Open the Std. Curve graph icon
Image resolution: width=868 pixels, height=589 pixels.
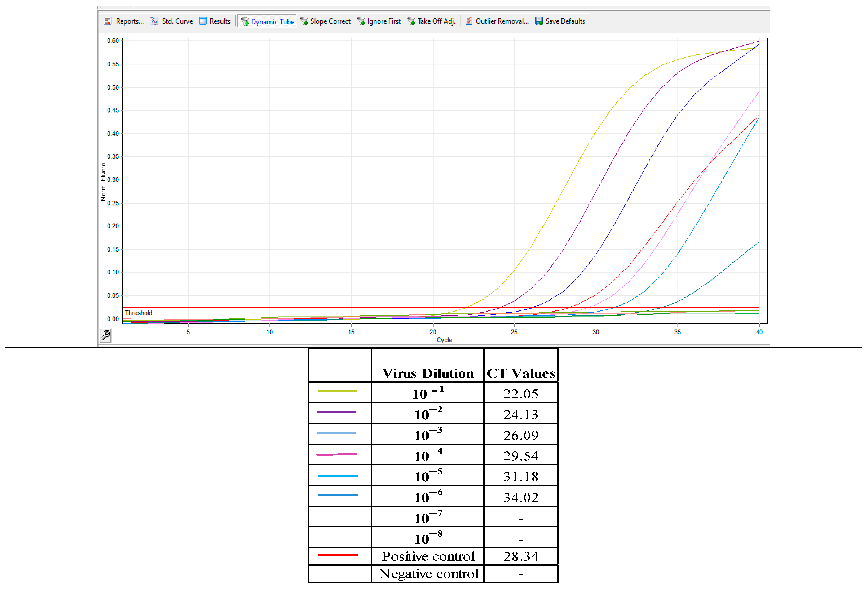(154, 21)
